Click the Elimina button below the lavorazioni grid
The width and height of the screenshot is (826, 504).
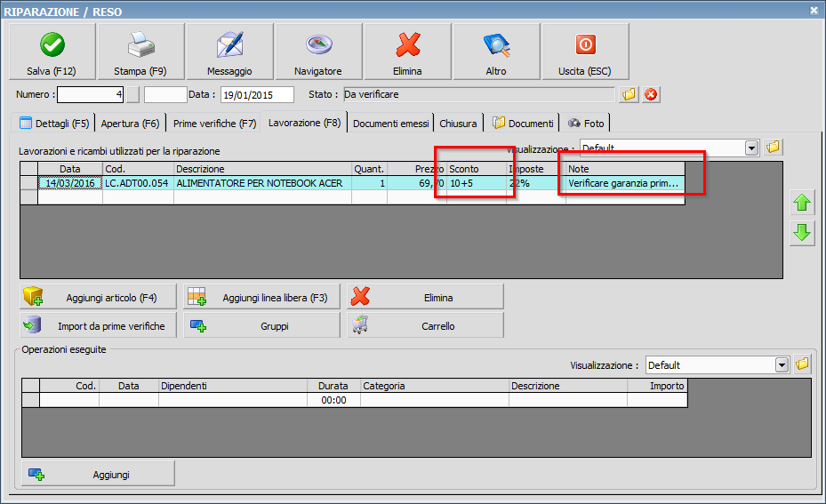point(426,298)
